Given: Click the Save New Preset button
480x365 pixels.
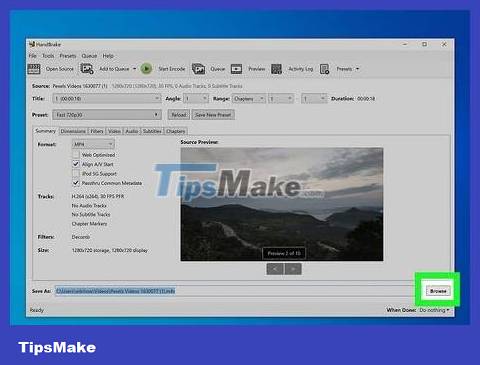Looking at the screenshot, I should tap(213, 115).
